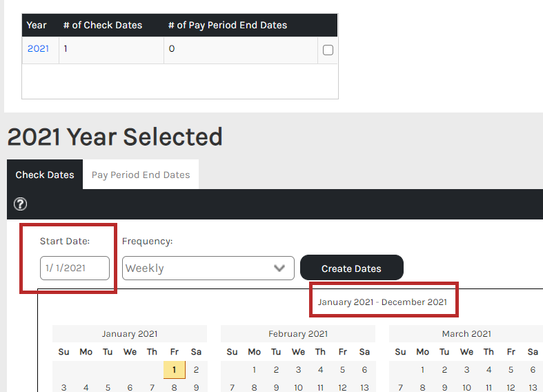543x392 pixels.
Task: Click the pay period end dates cell '0'
Action: tap(241, 50)
